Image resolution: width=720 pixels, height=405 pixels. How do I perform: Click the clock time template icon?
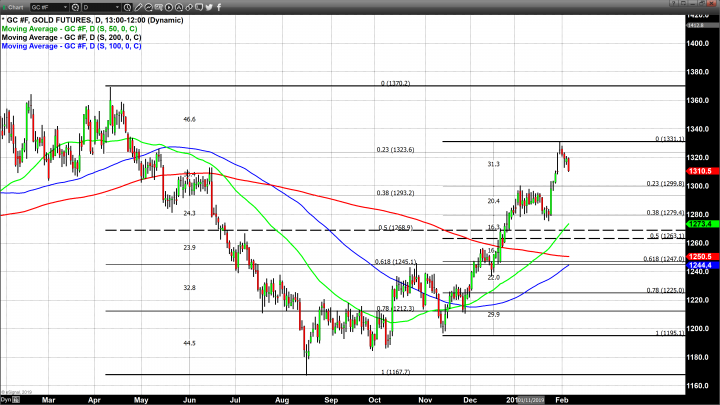click(x=128, y=7)
